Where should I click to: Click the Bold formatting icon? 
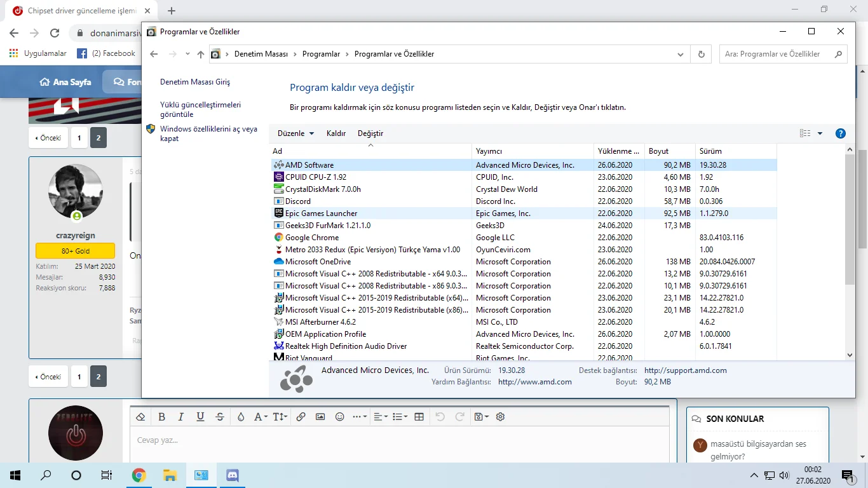click(161, 417)
